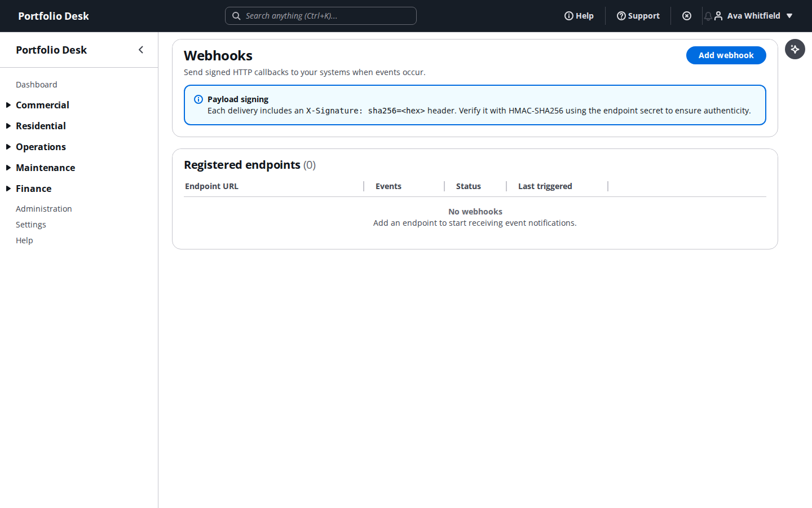Open the Help link in the top bar
The height and width of the screenshot is (508, 812).
(579, 16)
